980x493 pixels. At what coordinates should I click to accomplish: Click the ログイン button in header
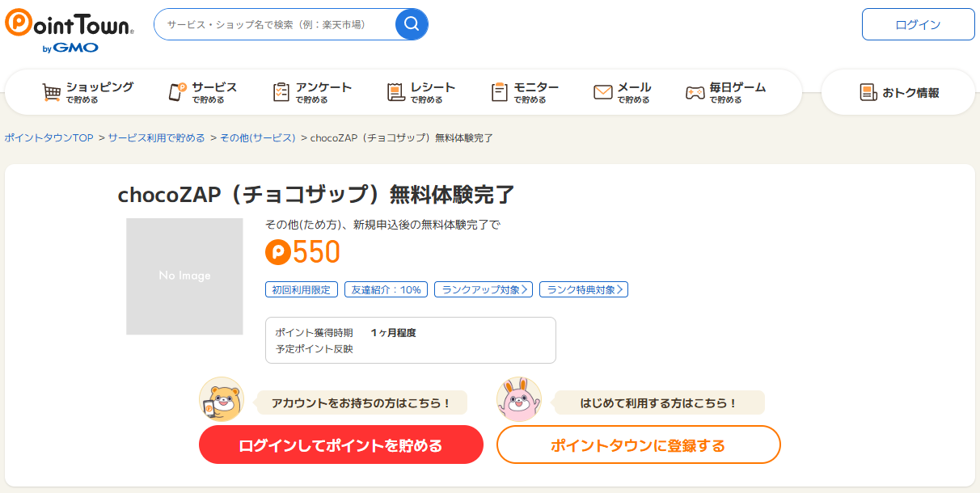point(918,24)
